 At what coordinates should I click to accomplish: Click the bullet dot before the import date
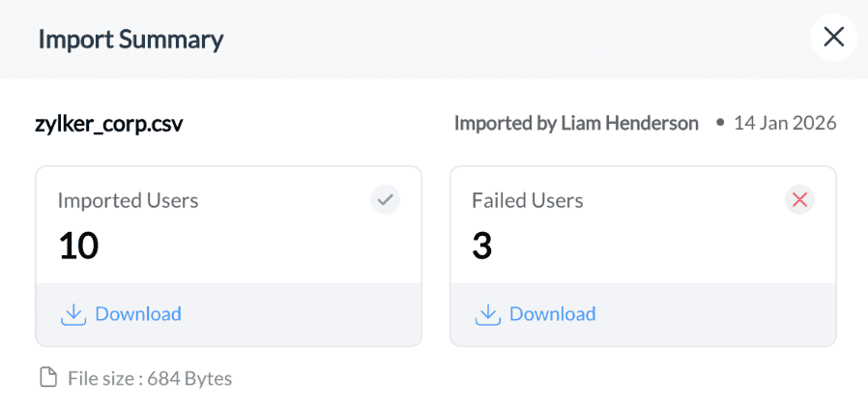click(720, 124)
